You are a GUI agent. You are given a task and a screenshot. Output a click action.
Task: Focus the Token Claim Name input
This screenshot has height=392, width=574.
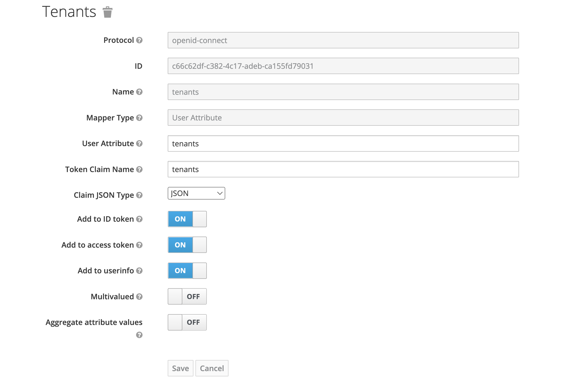pos(343,169)
